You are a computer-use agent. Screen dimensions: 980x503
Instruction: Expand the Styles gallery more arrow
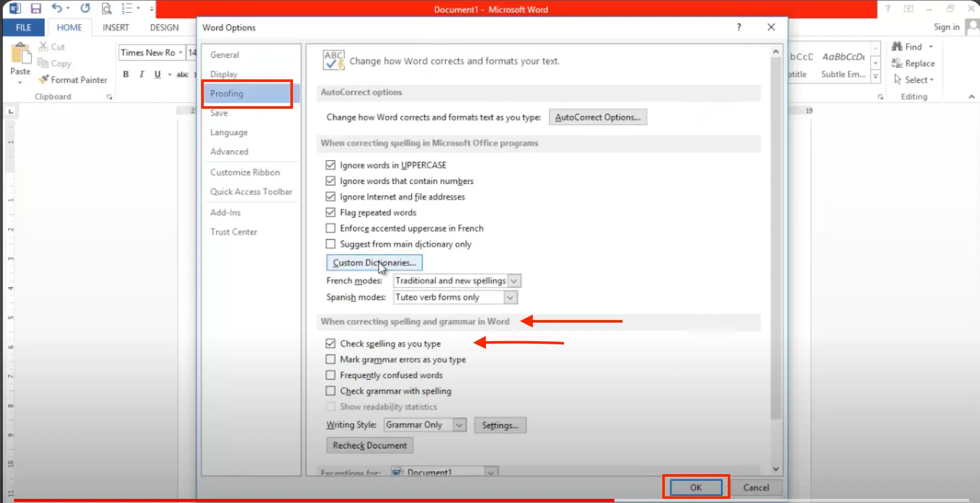(875, 77)
